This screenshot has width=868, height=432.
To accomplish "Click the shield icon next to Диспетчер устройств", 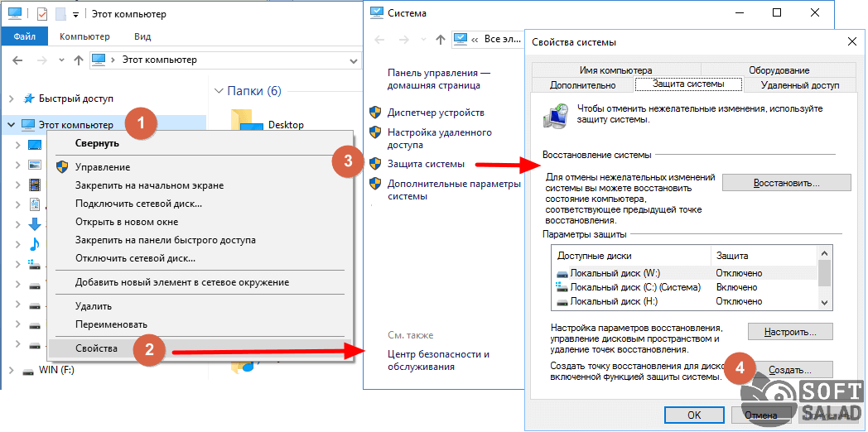I will click(x=375, y=113).
